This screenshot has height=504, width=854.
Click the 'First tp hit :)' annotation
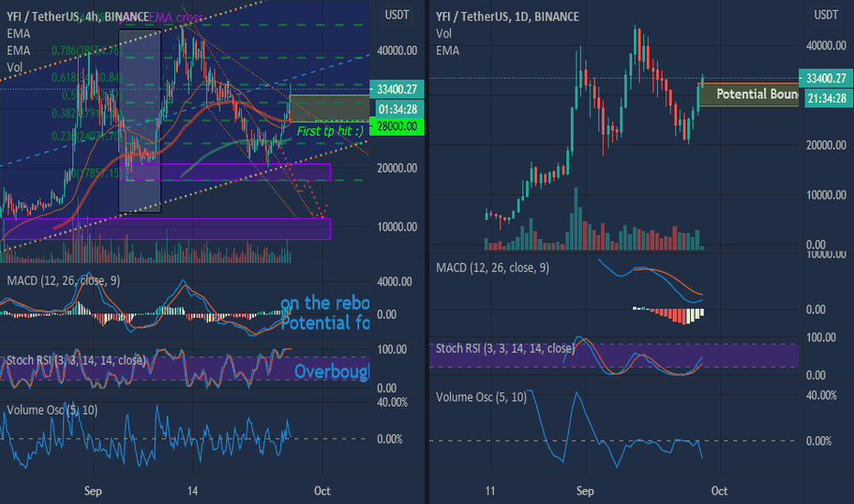pyautogui.click(x=330, y=131)
